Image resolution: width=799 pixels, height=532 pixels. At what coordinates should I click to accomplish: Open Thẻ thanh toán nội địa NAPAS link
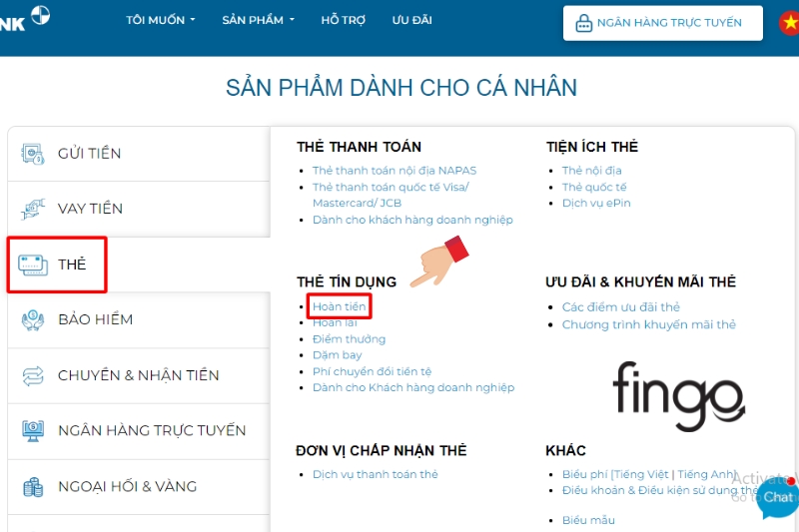(x=395, y=171)
